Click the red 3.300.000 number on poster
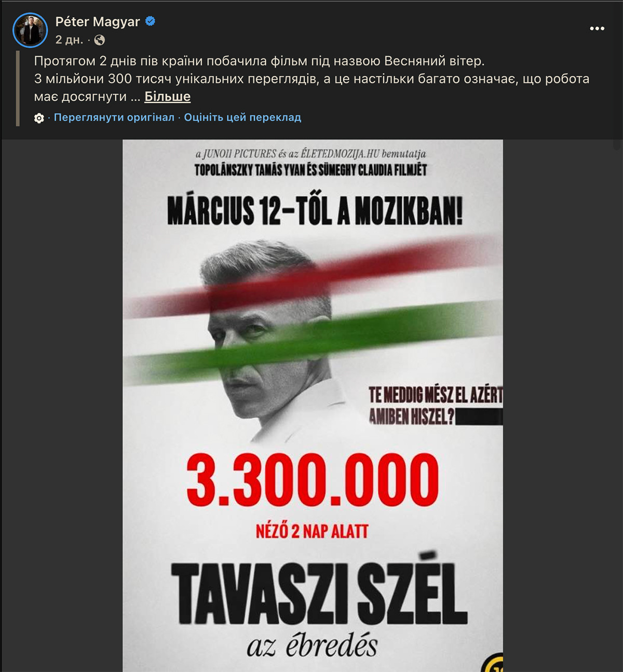This screenshot has height=672, width=623. pos(313,479)
